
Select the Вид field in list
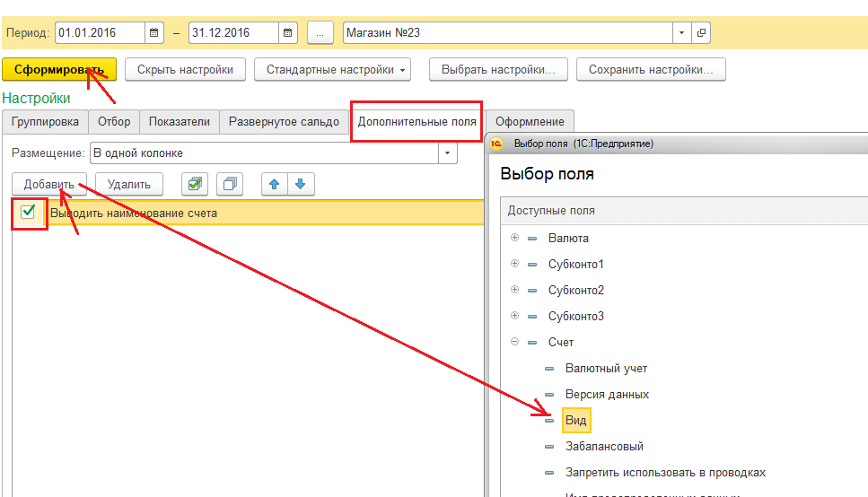point(575,420)
